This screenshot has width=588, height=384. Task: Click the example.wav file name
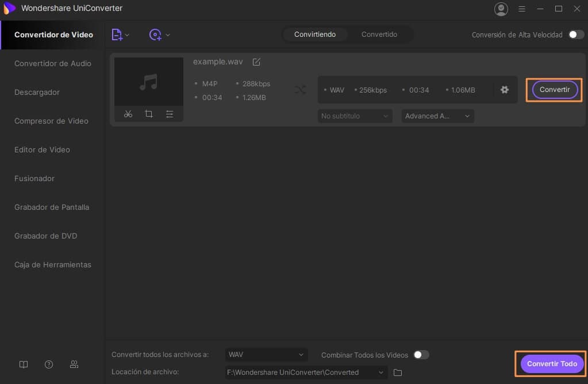[x=218, y=62]
